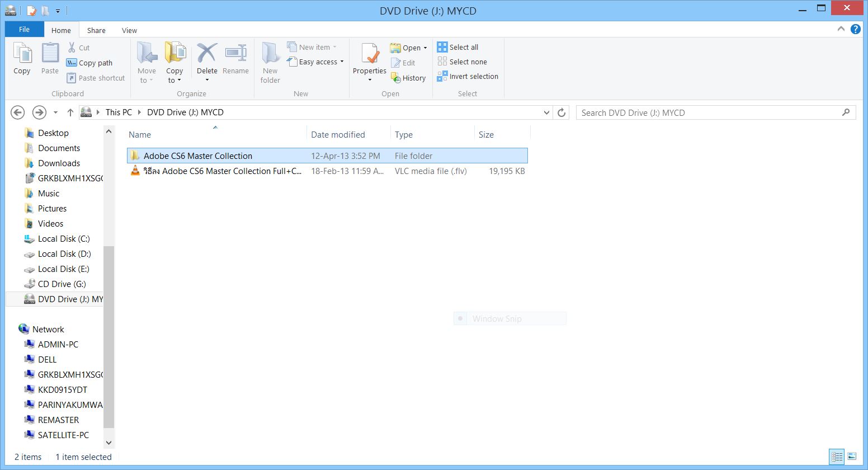The height and width of the screenshot is (470, 868).
Task: Switch to Large icons view in status bar
Action: (851, 457)
